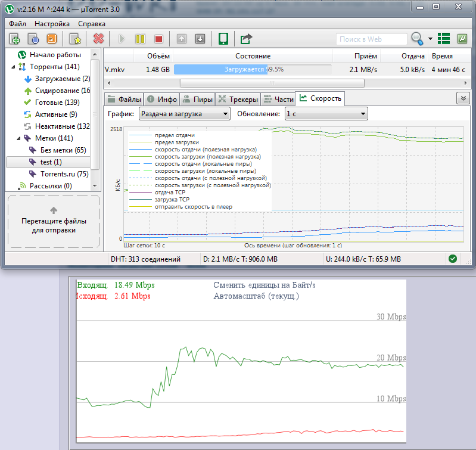Collapse the Метки (141) tree node
The width and height of the screenshot is (476, 450).
(x=18, y=138)
